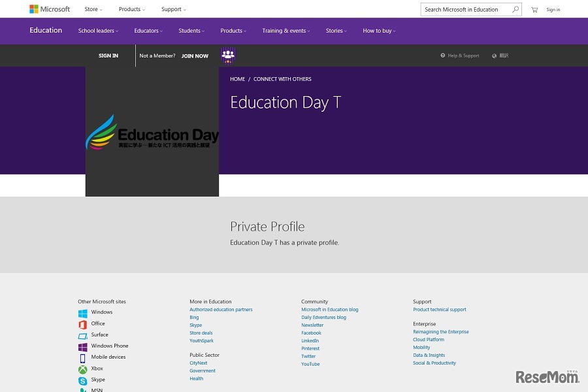Click JOIN NOW link

[195, 56]
